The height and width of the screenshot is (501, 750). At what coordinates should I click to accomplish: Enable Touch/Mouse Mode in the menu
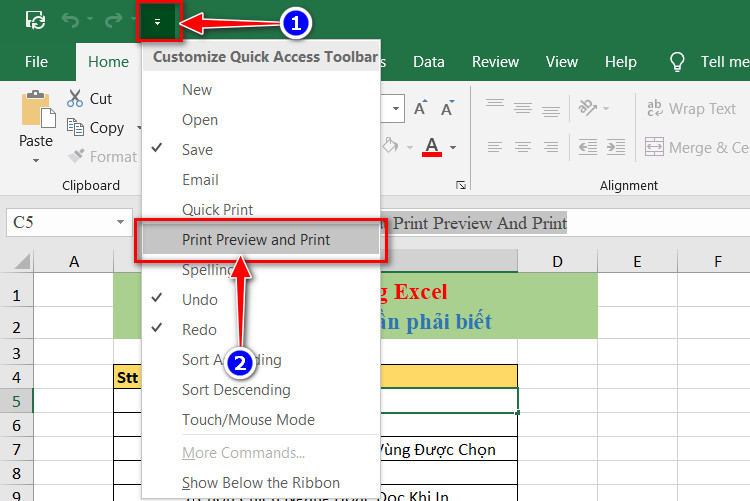[x=261, y=420]
